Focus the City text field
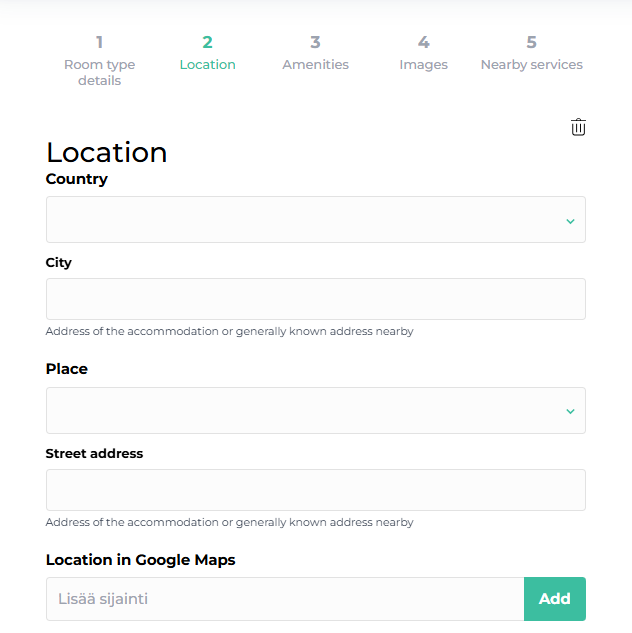 coord(315,299)
